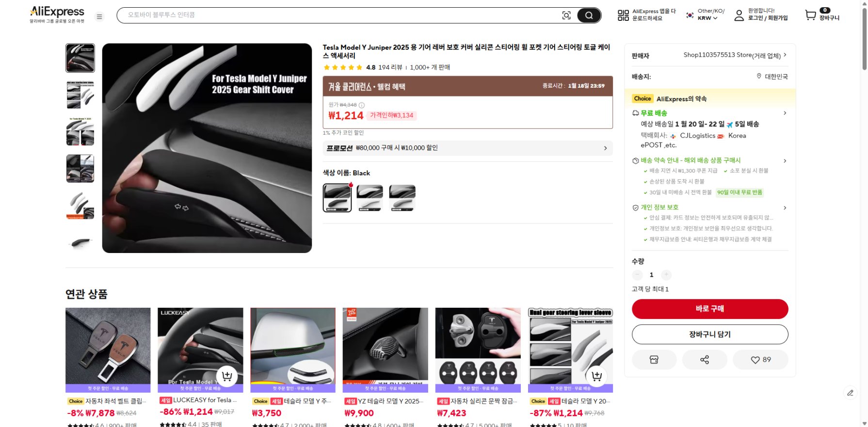Click the 장바구니 담기 add to cart button

[x=710, y=334]
